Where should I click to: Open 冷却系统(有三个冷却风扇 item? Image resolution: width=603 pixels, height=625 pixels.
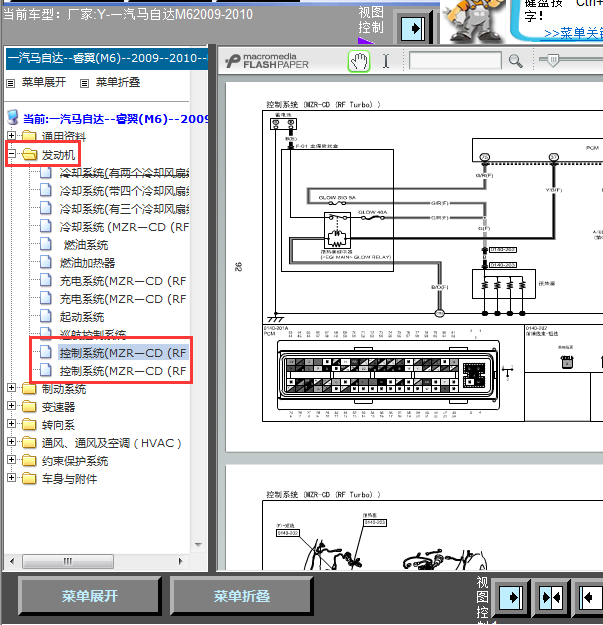click(x=124, y=209)
